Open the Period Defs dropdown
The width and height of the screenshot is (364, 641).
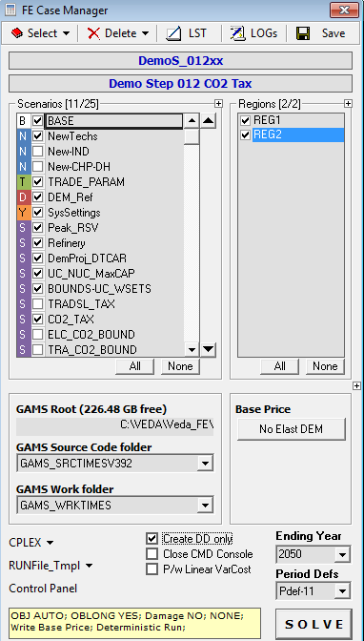point(341,591)
